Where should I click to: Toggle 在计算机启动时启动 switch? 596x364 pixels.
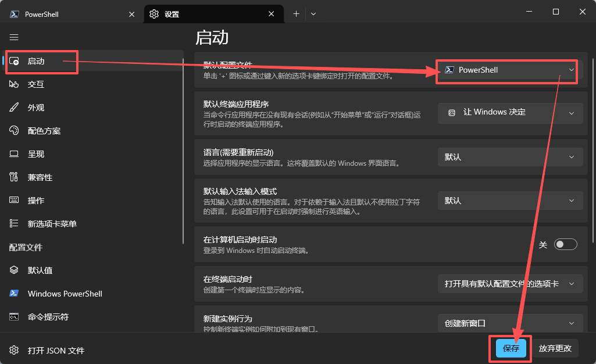[565, 244]
